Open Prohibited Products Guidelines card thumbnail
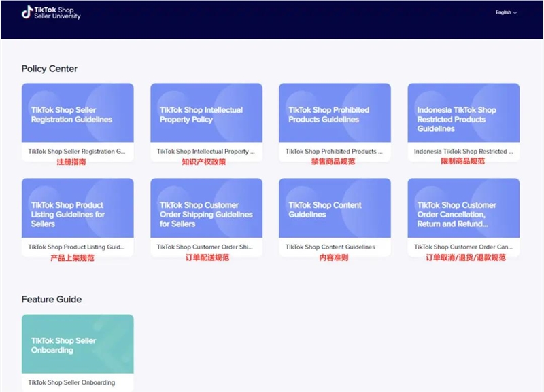The image size is (544, 392). click(335, 113)
